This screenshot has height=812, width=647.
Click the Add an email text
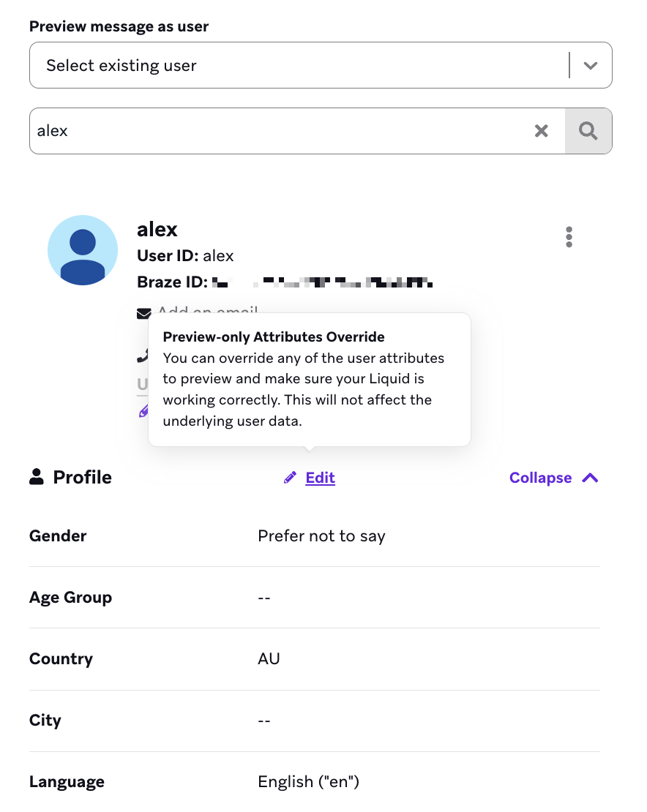pyautogui.click(x=209, y=312)
